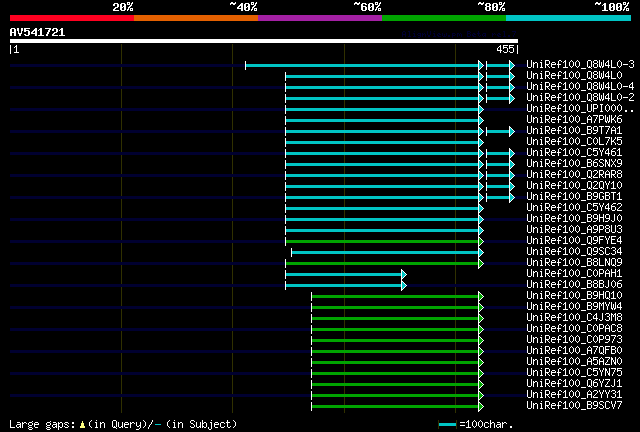Screen dimensions: 640x432
Task: Click the white query sequence bar
Action: point(264,41)
